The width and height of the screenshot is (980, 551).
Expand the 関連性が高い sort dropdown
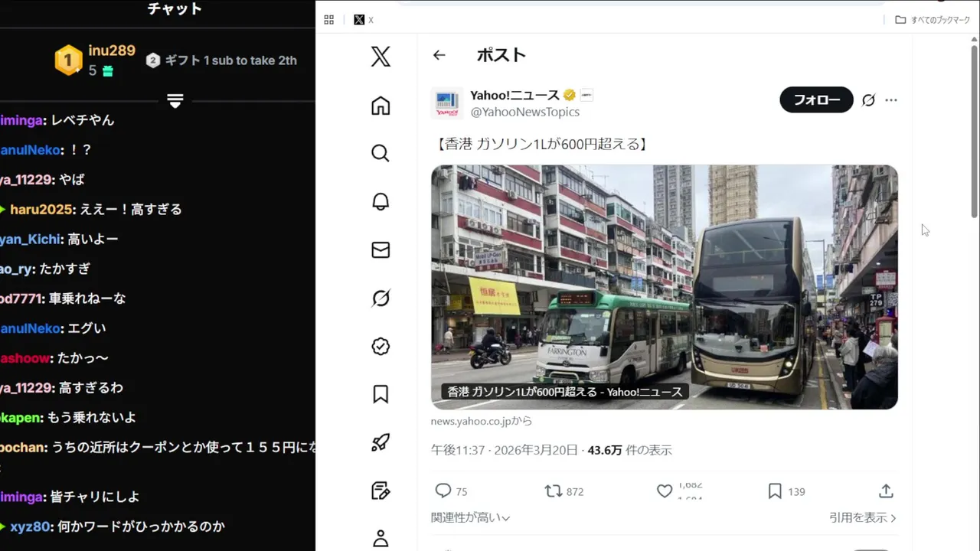pyautogui.click(x=470, y=518)
